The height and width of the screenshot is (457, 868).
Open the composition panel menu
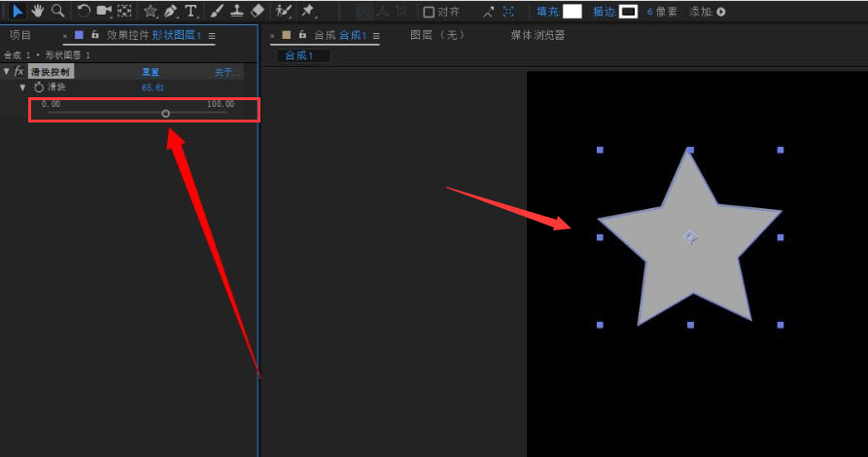(x=376, y=35)
